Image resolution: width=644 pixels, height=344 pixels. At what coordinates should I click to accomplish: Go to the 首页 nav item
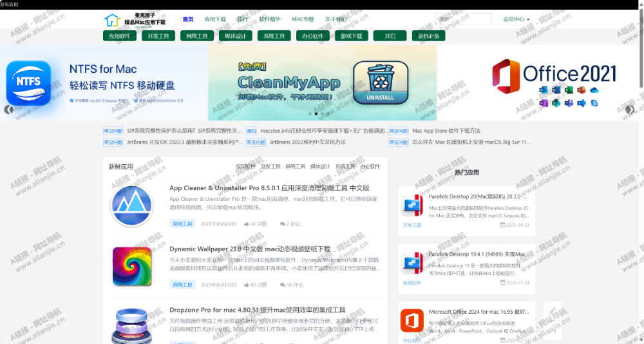pyautogui.click(x=188, y=19)
